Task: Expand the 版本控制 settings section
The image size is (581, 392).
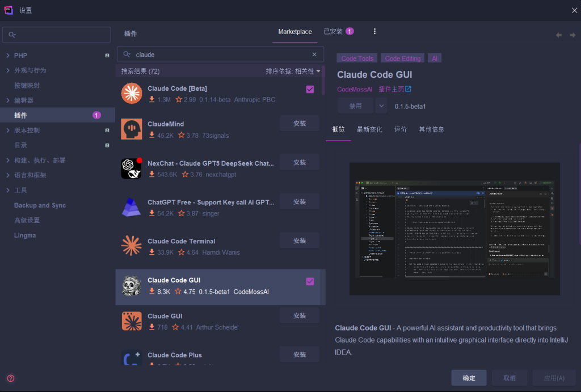Action: coord(7,130)
